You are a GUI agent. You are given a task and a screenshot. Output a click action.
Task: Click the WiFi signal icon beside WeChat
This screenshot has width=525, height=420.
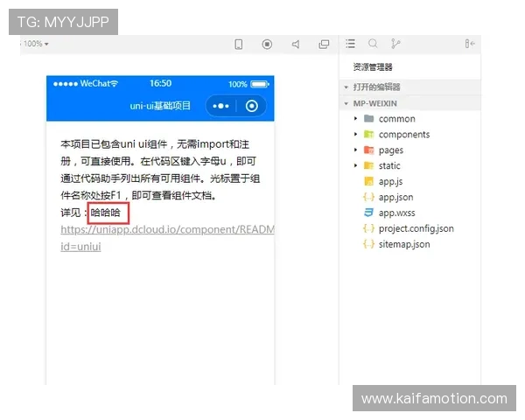(115, 84)
